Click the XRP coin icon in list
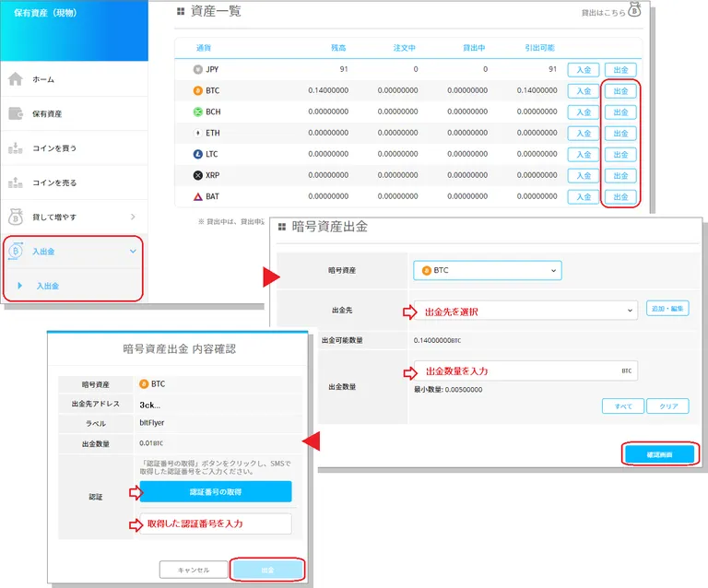The image size is (708, 588). pos(198,175)
